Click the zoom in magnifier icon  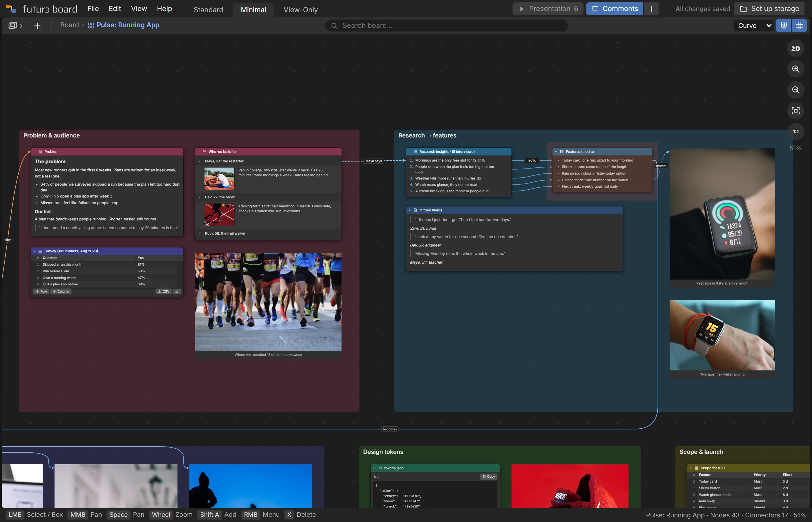tap(795, 69)
